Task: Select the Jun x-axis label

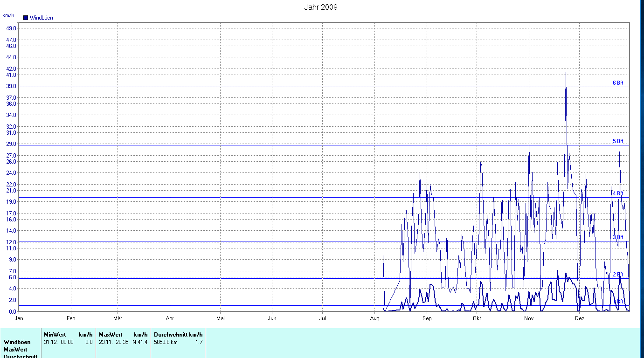Action: [x=272, y=319]
